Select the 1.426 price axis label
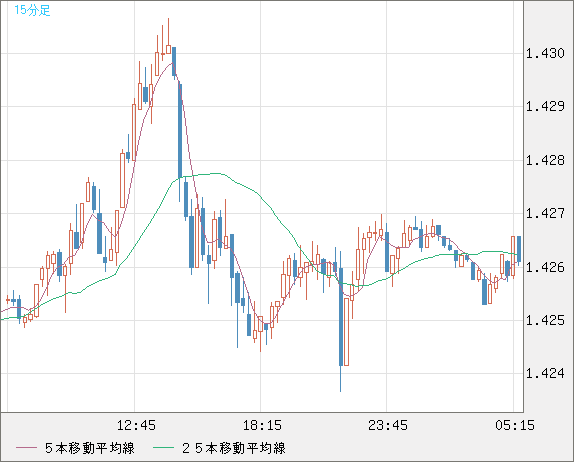Screen dimensions: 574x462 545,267
